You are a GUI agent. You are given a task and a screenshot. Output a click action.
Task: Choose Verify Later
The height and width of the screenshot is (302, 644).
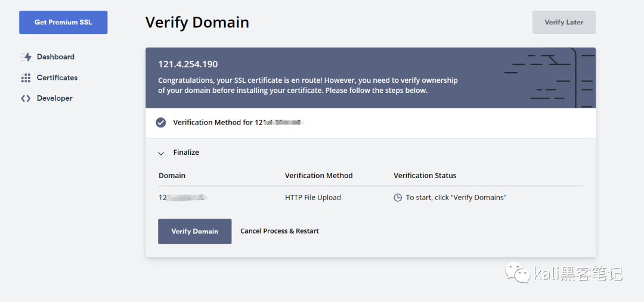[563, 23]
